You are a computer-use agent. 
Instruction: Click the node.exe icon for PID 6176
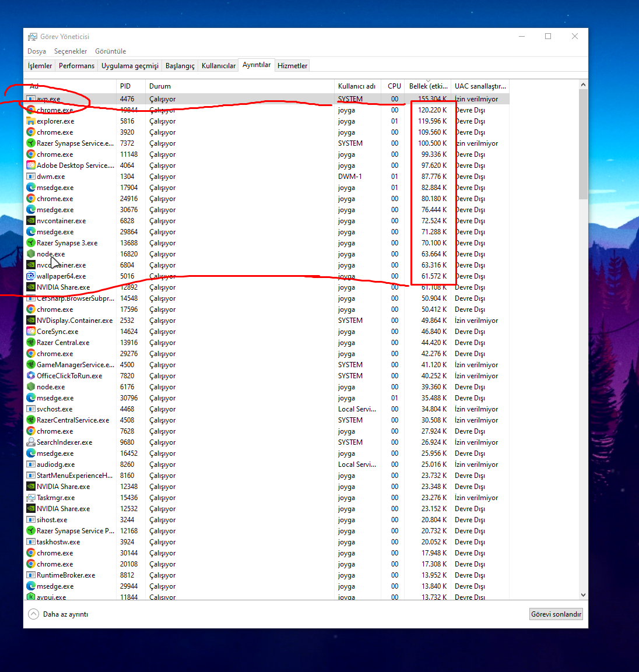tap(30, 387)
